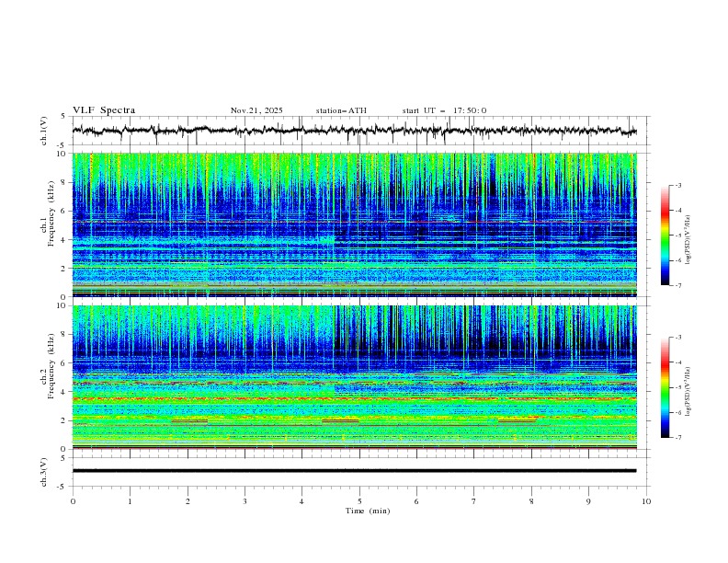Click the ch.2 spectrogram color scale bar
The height and width of the screenshot is (563, 728).
(665, 387)
